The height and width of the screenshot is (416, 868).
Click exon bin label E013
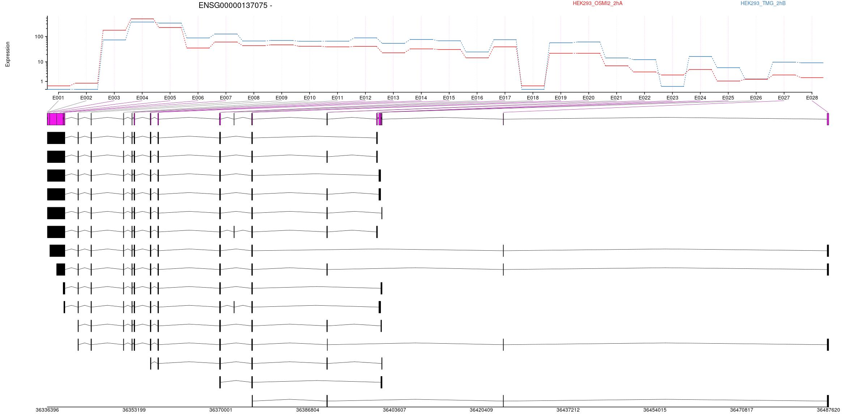(393, 98)
